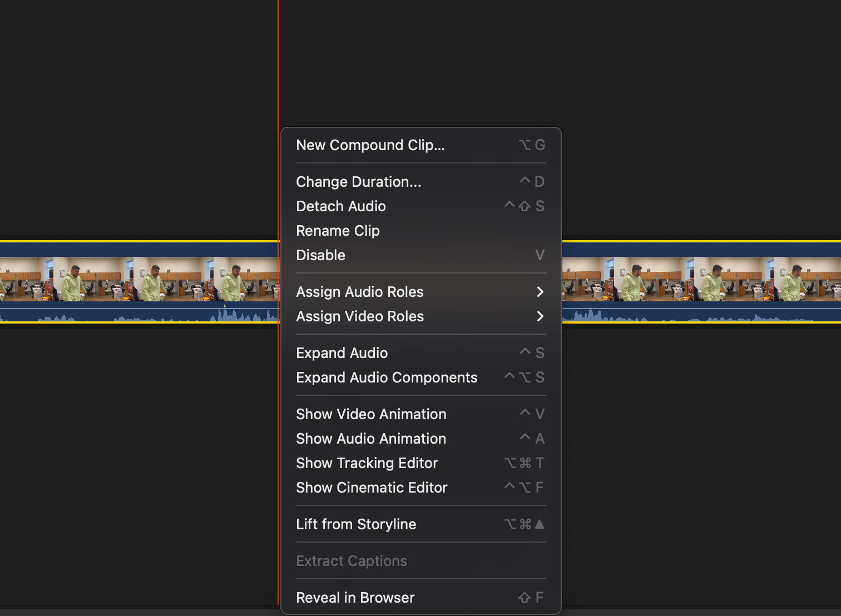Show Audio Animation for clip
841x616 pixels.
pos(420,439)
